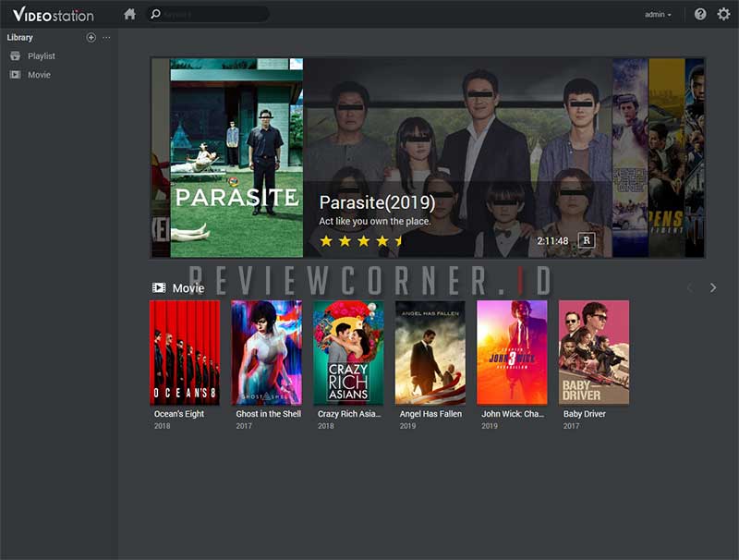Expand the admin user dropdown
This screenshot has width=739, height=560.
coord(658,15)
